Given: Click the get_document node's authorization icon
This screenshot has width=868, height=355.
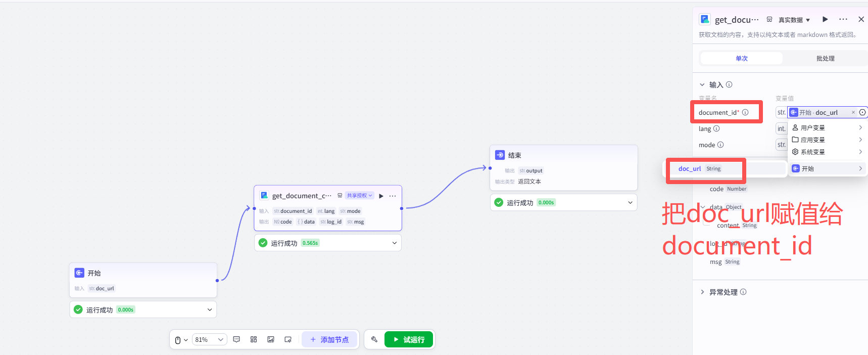Looking at the screenshot, I should (340, 195).
